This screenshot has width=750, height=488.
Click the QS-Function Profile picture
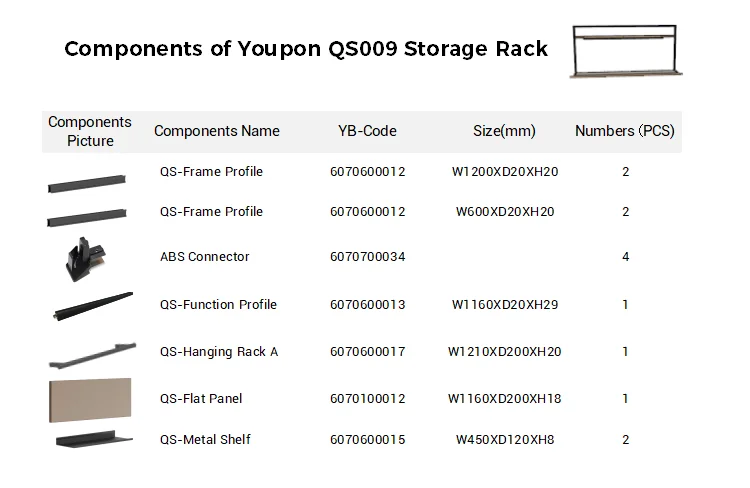click(91, 305)
